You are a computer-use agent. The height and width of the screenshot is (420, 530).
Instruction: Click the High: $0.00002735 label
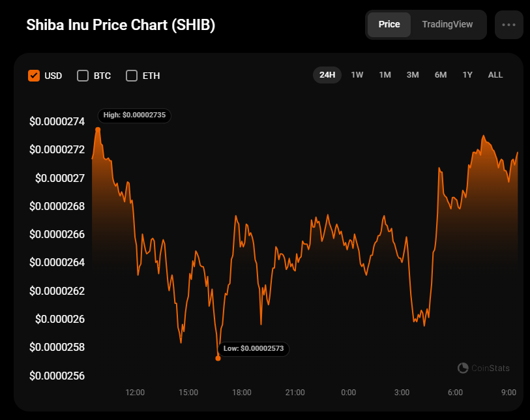[x=134, y=115]
